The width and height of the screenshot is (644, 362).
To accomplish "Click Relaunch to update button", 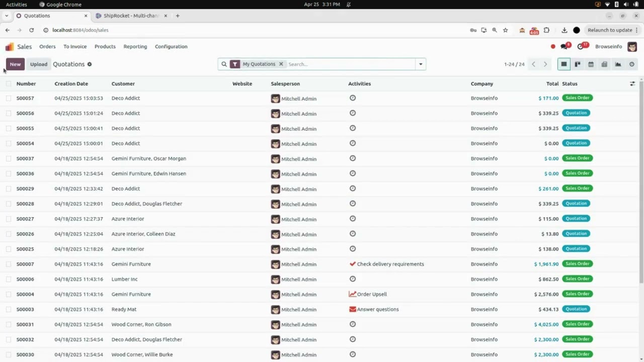I will [x=610, y=30].
